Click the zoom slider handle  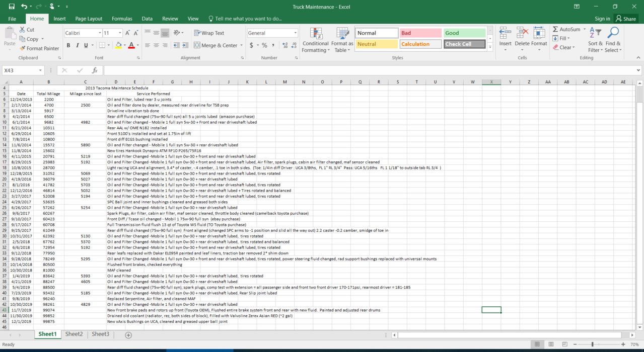pos(592,344)
